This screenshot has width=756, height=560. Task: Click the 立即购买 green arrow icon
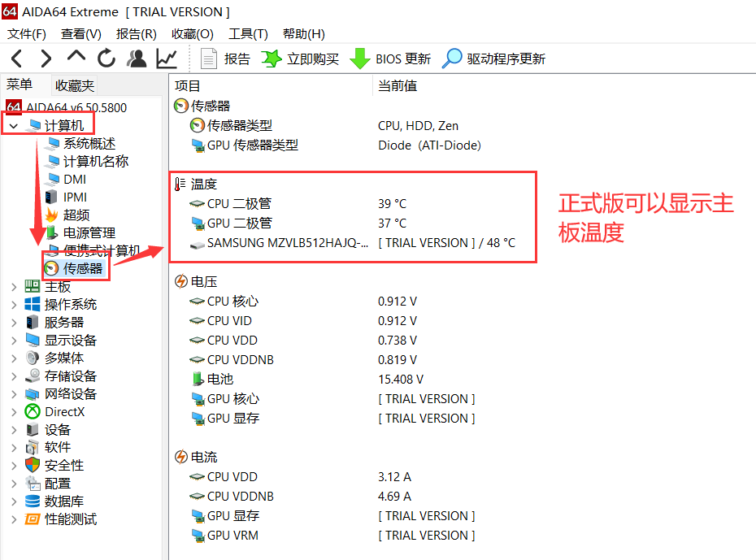pyautogui.click(x=271, y=58)
